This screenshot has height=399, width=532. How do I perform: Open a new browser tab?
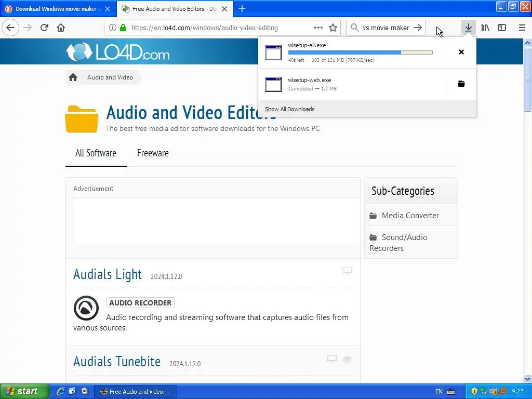pyautogui.click(x=242, y=8)
